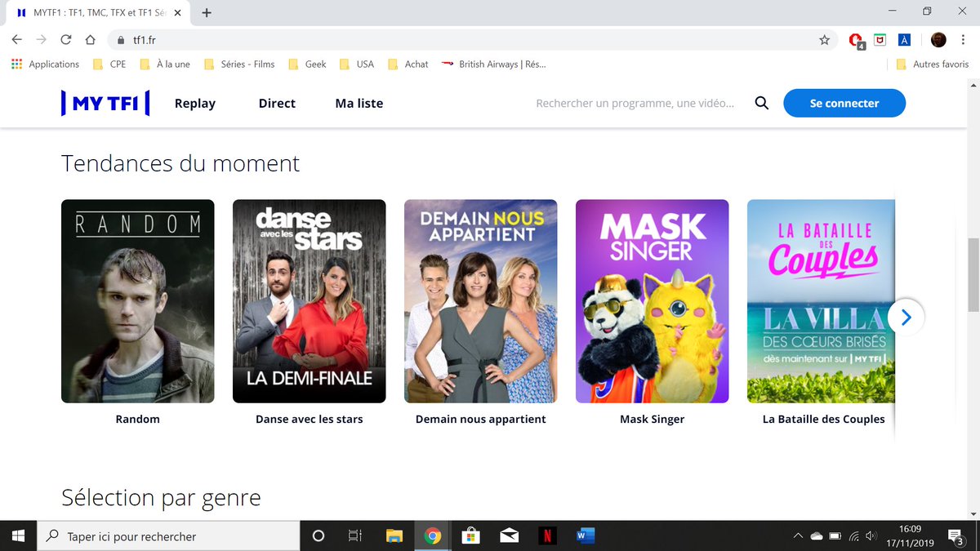
Task: Open Achat bookmark folder
Action: click(x=408, y=64)
